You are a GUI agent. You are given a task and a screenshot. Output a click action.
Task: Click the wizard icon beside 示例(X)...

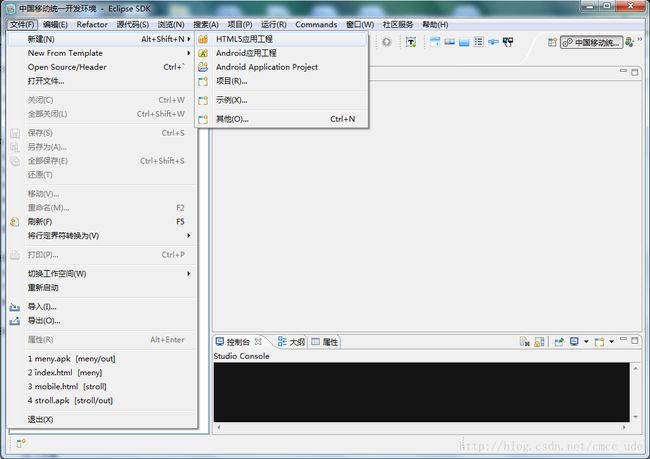click(x=203, y=100)
